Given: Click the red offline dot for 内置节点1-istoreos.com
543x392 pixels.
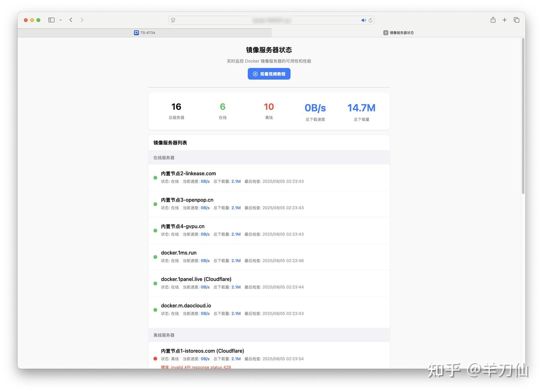Looking at the screenshot, I should 155,358.
